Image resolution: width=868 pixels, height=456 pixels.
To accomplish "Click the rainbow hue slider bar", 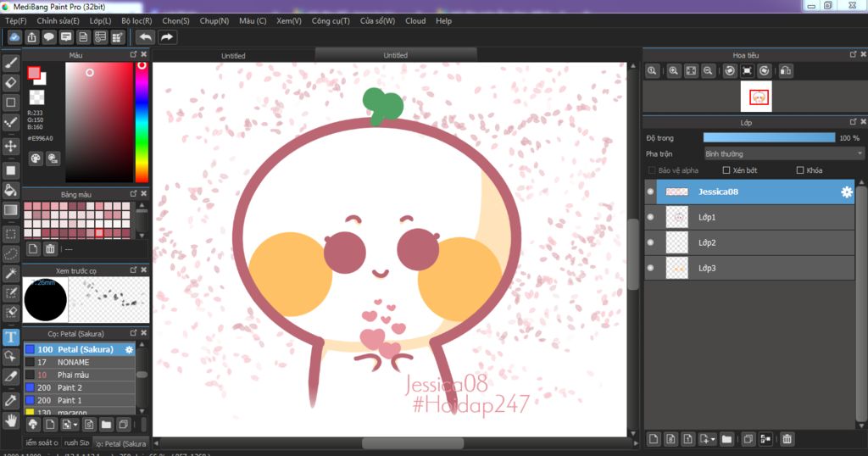I will point(142,122).
